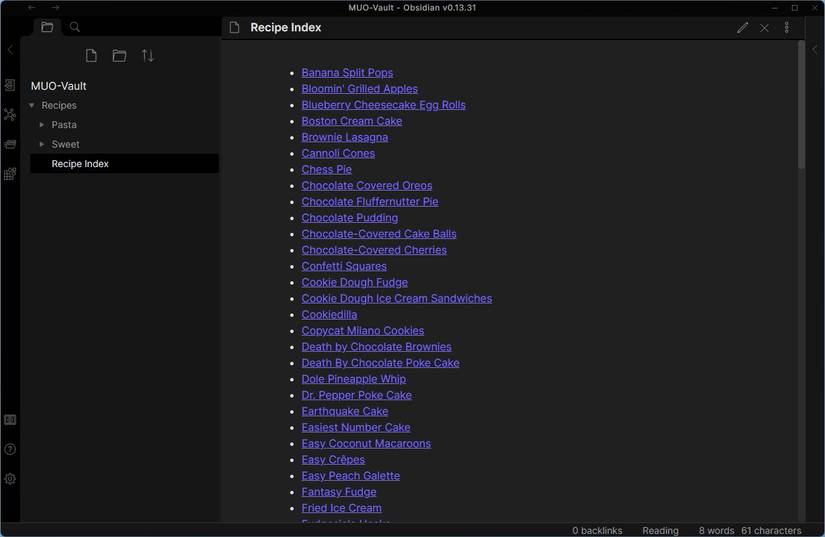Open Chocolate-Covered Cake Balls link
The image size is (825, 537).
(x=379, y=234)
